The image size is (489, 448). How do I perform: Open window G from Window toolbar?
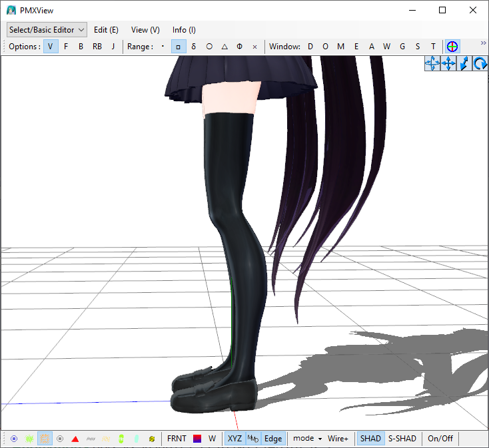click(x=402, y=47)
